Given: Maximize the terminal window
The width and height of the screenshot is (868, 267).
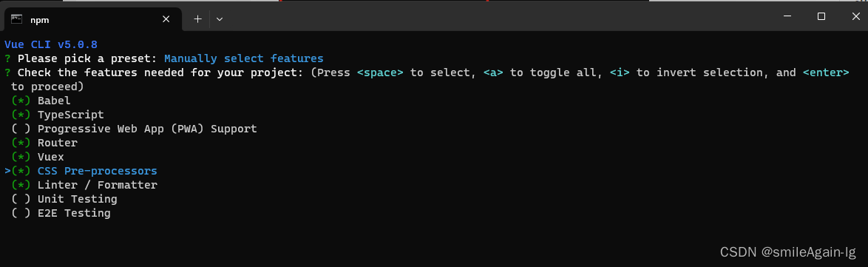Looking at the screenshot, I should pos(821,16).
